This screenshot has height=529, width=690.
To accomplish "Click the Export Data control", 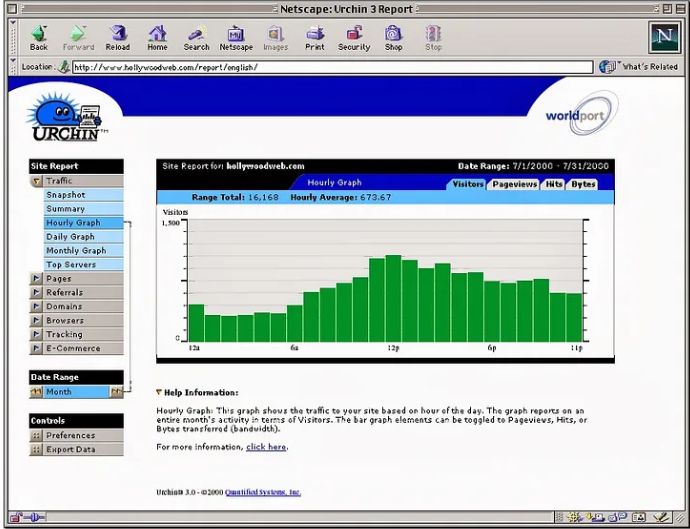I will (x=71, y=450).
